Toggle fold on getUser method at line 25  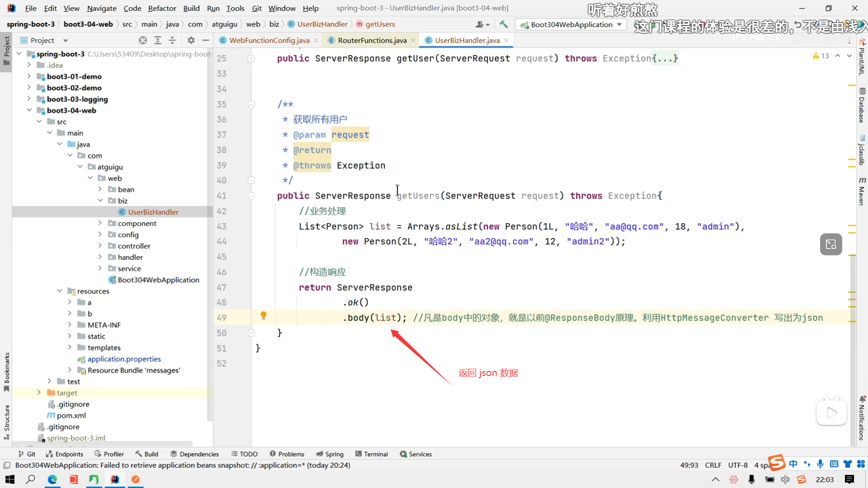251,58
